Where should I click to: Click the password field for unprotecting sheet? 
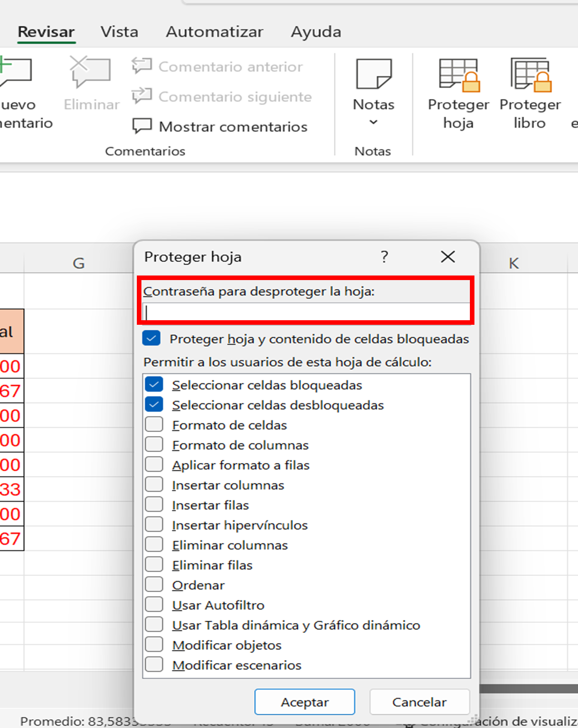point(307,312)
